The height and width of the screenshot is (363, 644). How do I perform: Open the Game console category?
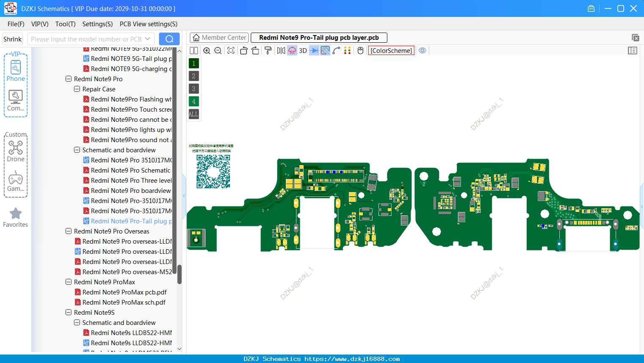[x=16, y=181]
